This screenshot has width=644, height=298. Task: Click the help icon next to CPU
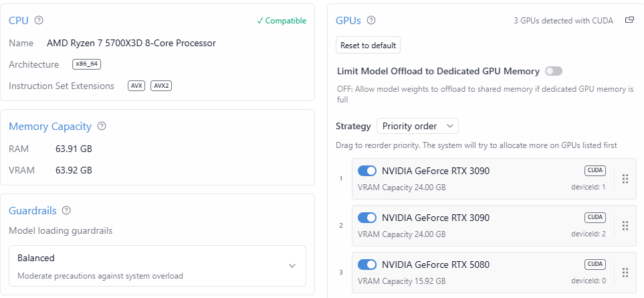coord(39,21)
